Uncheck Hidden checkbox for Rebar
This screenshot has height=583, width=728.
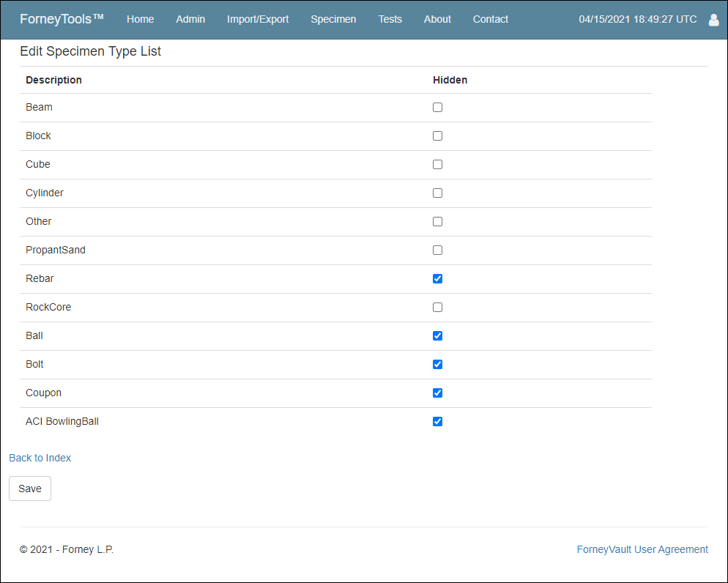tap(437, 278)
